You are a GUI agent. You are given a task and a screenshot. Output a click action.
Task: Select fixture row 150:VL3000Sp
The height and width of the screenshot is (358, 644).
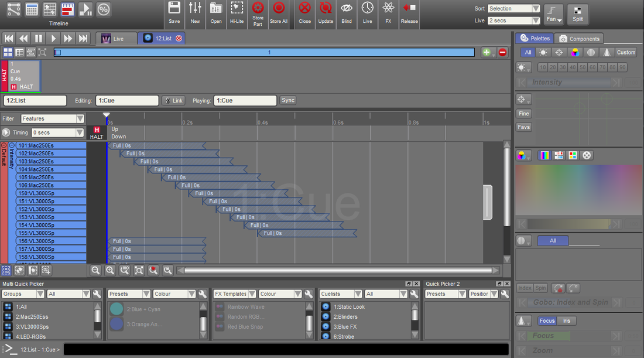coord(51,193)
